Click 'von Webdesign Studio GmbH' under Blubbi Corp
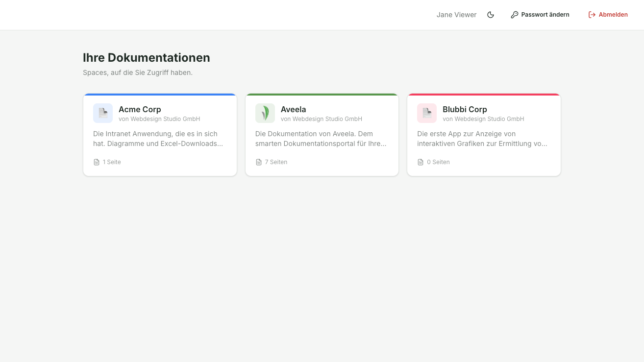 (483, 119)
